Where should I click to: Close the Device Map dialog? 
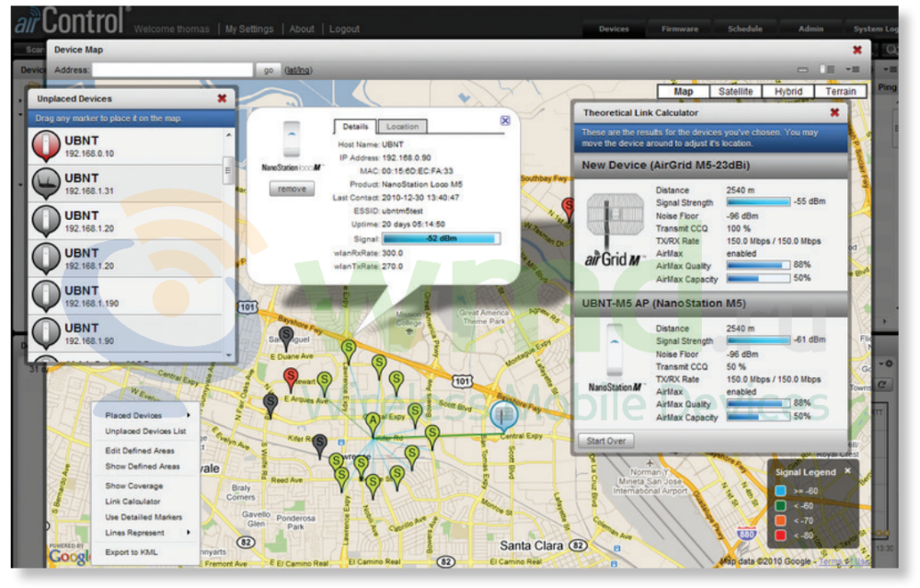tap(857, 50)
